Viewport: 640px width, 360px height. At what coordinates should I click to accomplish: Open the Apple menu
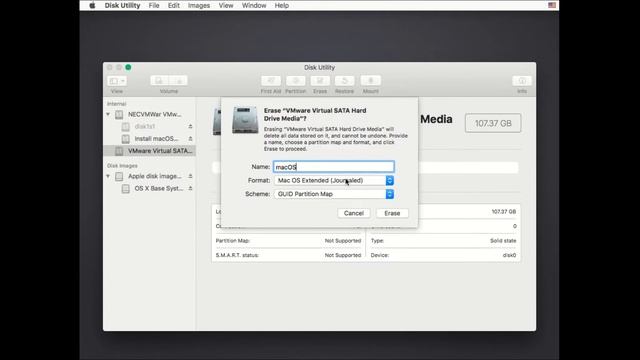tap(92, 5)
